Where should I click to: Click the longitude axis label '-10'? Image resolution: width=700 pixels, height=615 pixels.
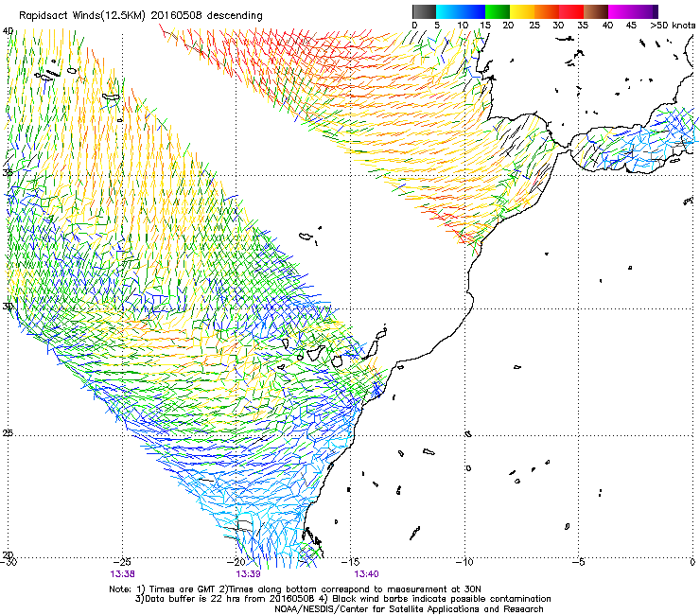pyautogui.click(x=464, y=562)
